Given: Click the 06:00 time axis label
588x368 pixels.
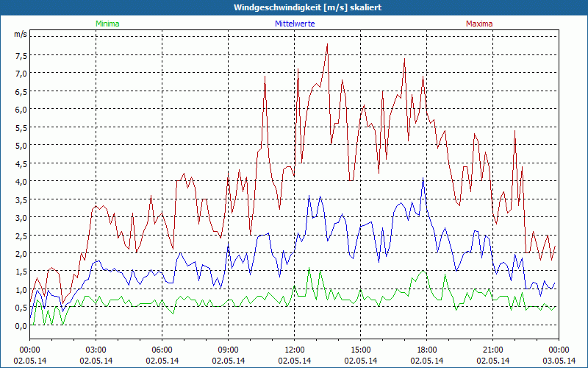Looking at the screenshot, I should (162, 350).
